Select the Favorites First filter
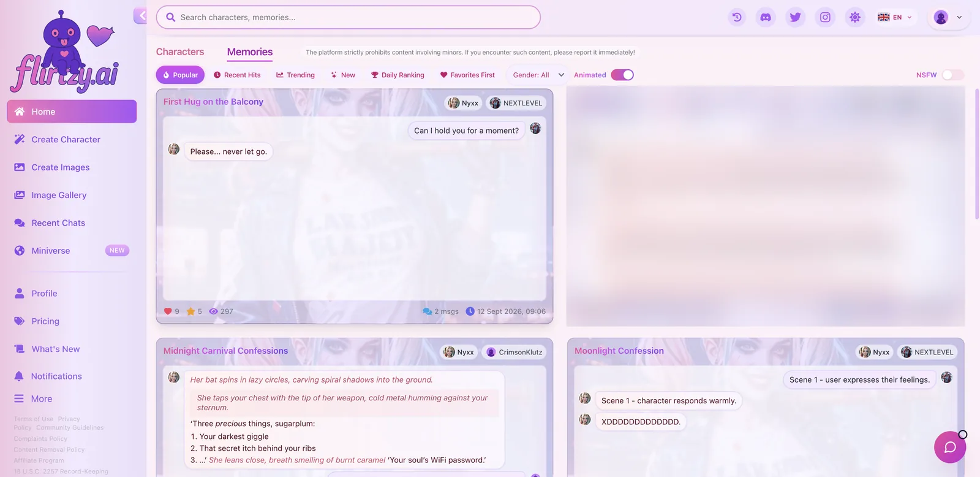The height and width of the screenshot is (477, 980). tap(467, 75)
